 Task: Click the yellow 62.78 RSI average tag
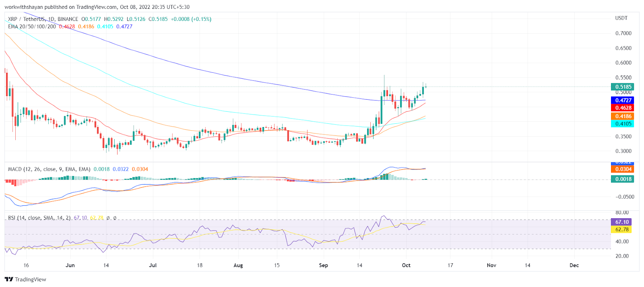pos(621,230)
